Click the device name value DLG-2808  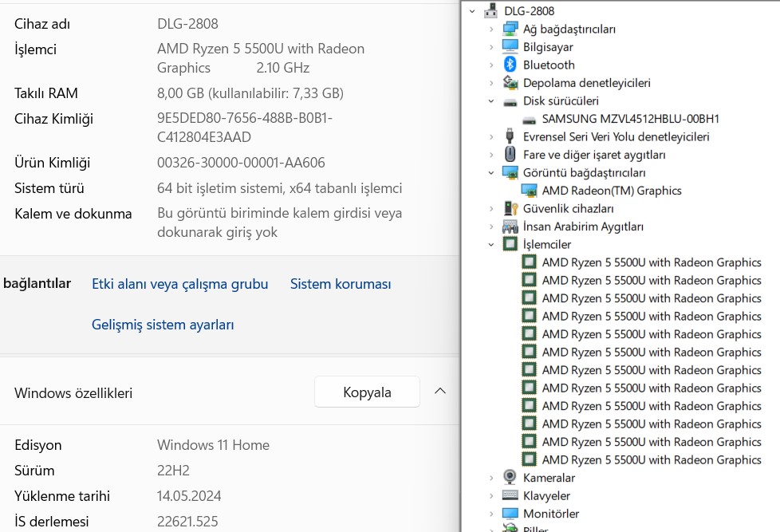187,24
